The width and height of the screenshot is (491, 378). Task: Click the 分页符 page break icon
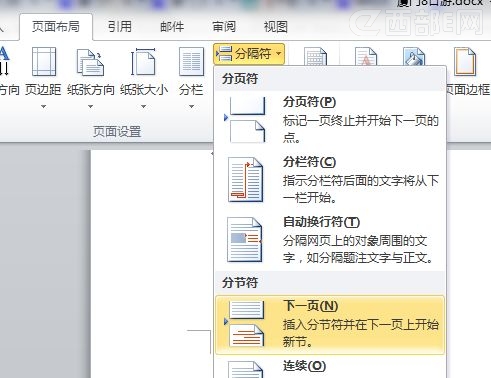pos(245,120)
